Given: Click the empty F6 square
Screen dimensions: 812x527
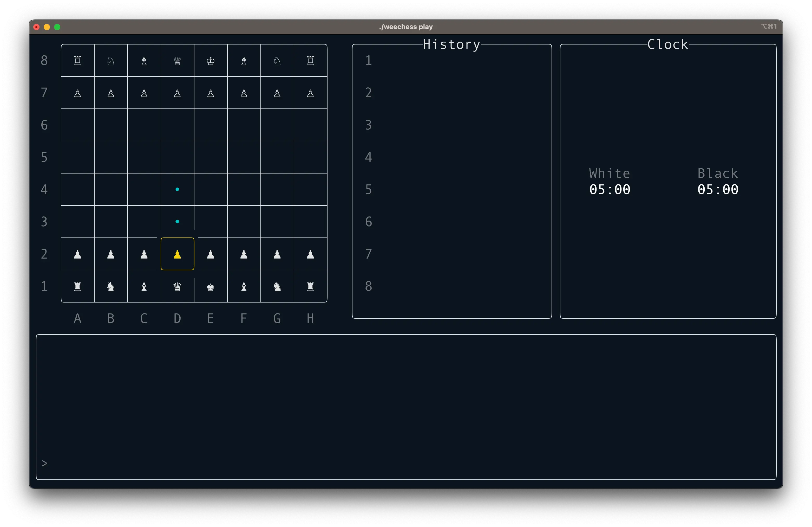Looking at the screenshot, I should click(x=244, y=125).
